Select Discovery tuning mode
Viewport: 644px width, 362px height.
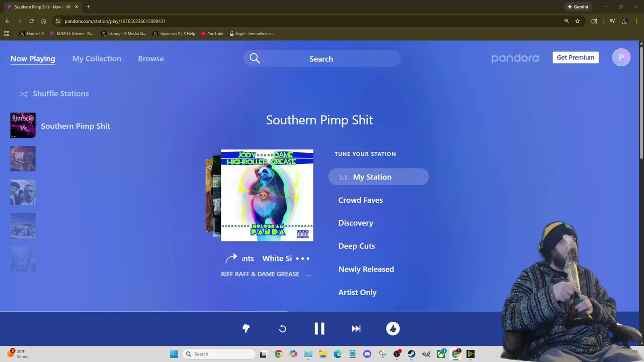coord(356,223)
